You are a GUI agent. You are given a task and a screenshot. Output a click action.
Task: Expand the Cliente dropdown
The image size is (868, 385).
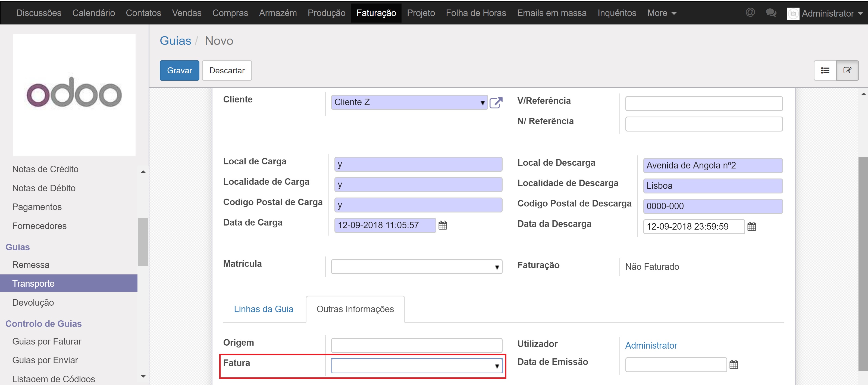click(x=482, y=103)
